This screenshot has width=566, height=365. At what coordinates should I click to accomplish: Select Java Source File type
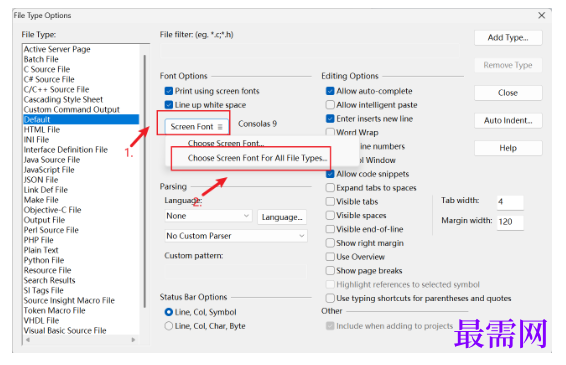(x=81, y=160)
